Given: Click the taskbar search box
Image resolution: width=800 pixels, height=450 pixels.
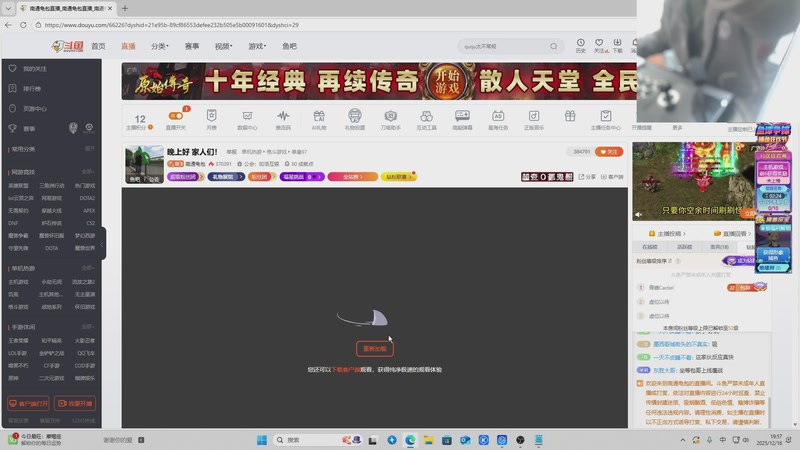Looking at the screenshot, I should [x=316, y=440].
